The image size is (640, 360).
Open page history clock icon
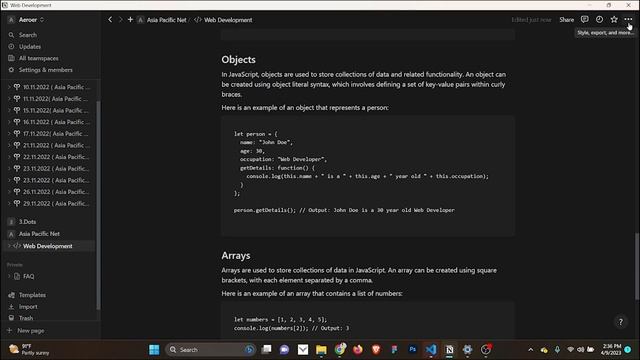coord(599,20)
